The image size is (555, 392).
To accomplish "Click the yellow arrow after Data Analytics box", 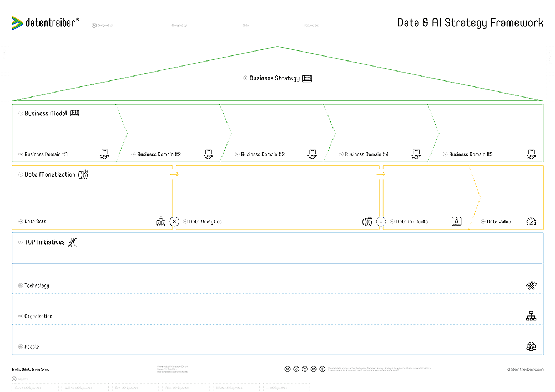I will click(381, 174).
